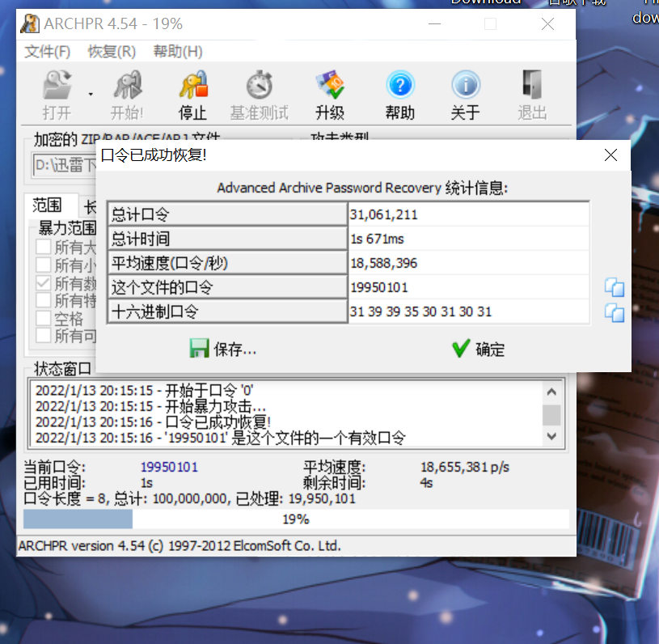Viewport: 659px width, 644px height.
Task: Open the 文件(F) menu
Action: (x=47, y=52)
